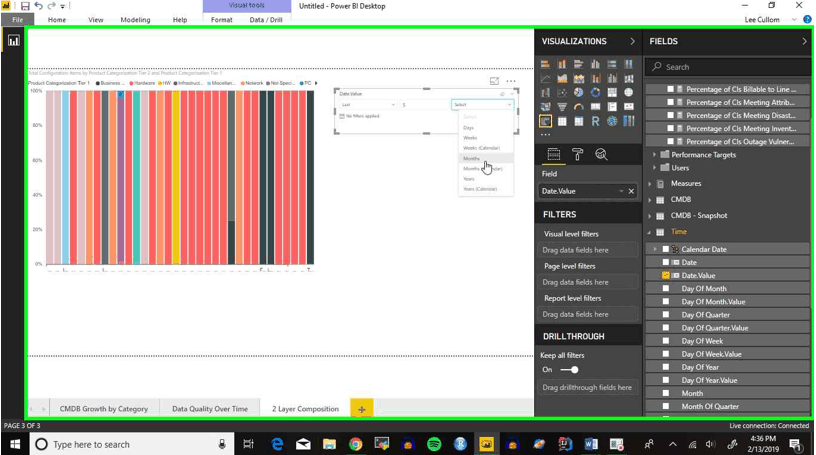Click the slicer number input showing 5
816x455 pixels.
pyautogui.click(x=424, y=105)
